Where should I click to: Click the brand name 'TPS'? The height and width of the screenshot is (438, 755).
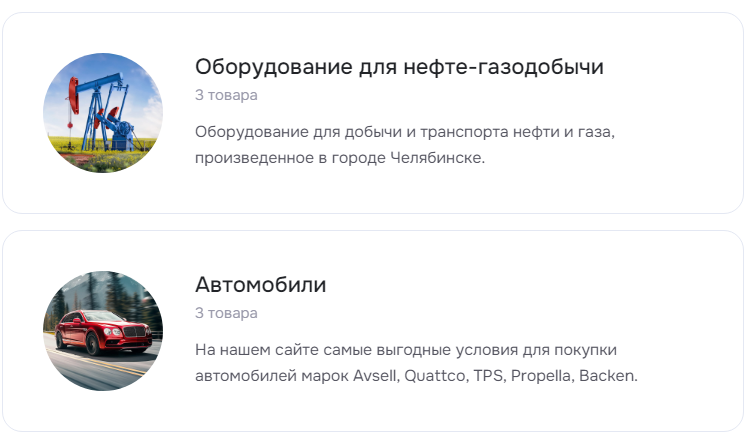(489, 375)
